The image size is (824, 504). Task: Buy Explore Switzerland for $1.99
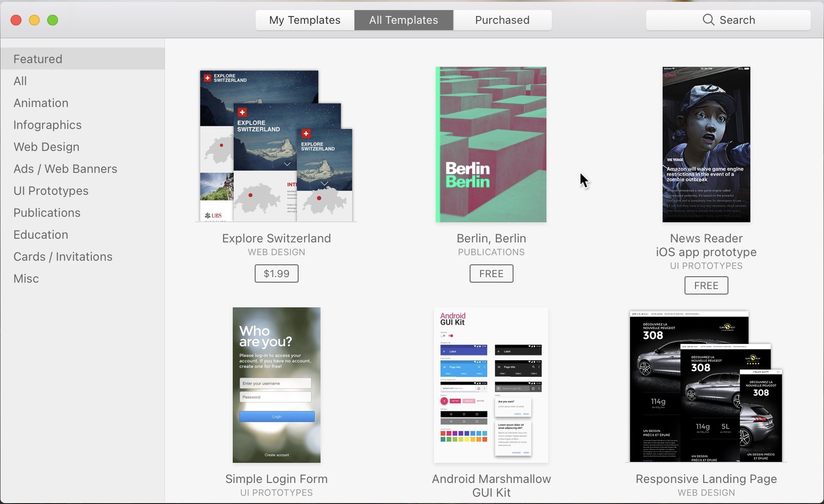277,273
